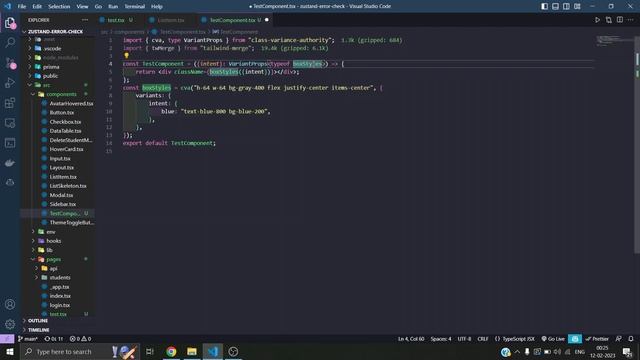This screenshot has width=640, height=360.
Task: Open the notifications bell in status bar
Action: (631, 339)
